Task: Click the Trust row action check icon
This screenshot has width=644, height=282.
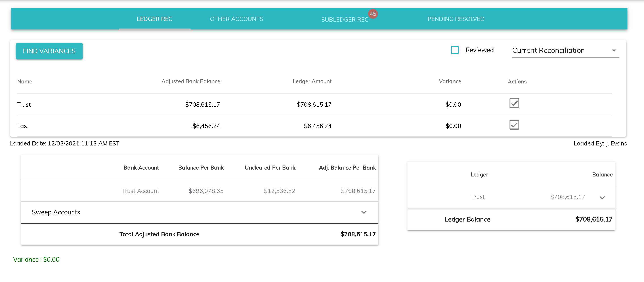Action: point(514,103)
